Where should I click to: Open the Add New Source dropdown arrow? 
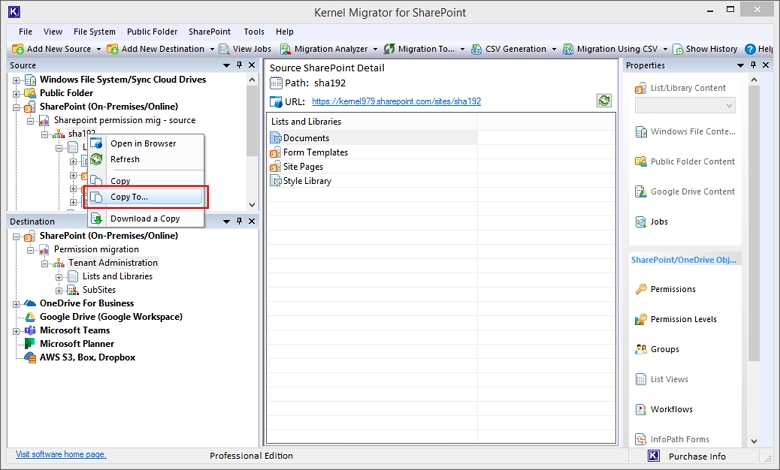click(98, 49)
